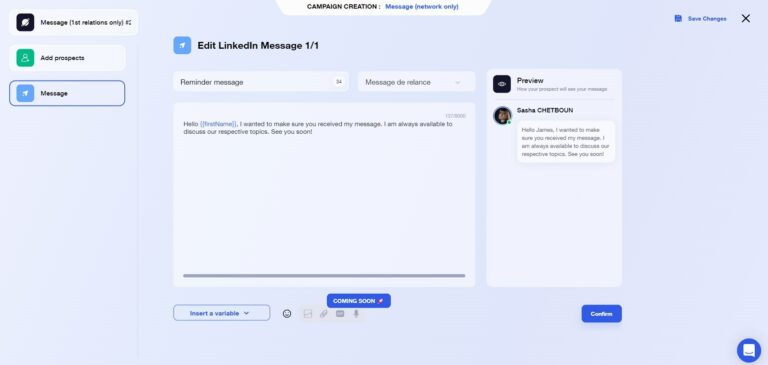Open the chat support bubble icon

749,350
